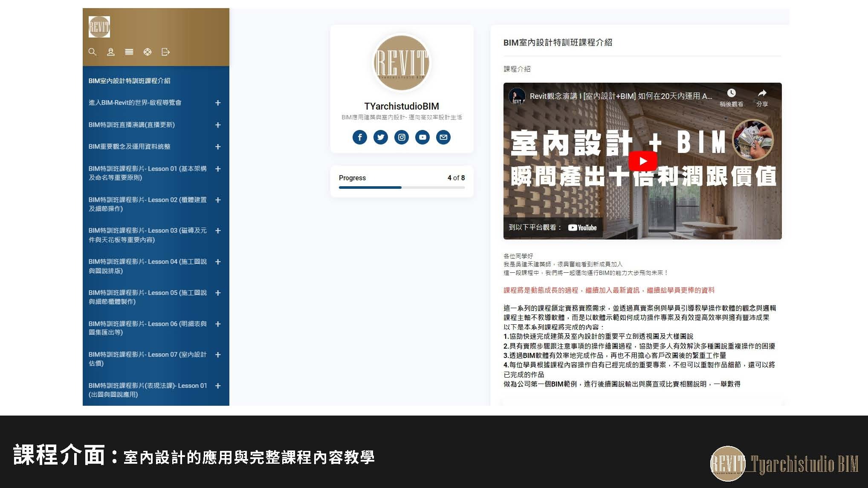Expand the Lesson 07 (室內設計估價) plus icon
The width and height of the screenshot is (868, 488).
[x=218, y=355]
